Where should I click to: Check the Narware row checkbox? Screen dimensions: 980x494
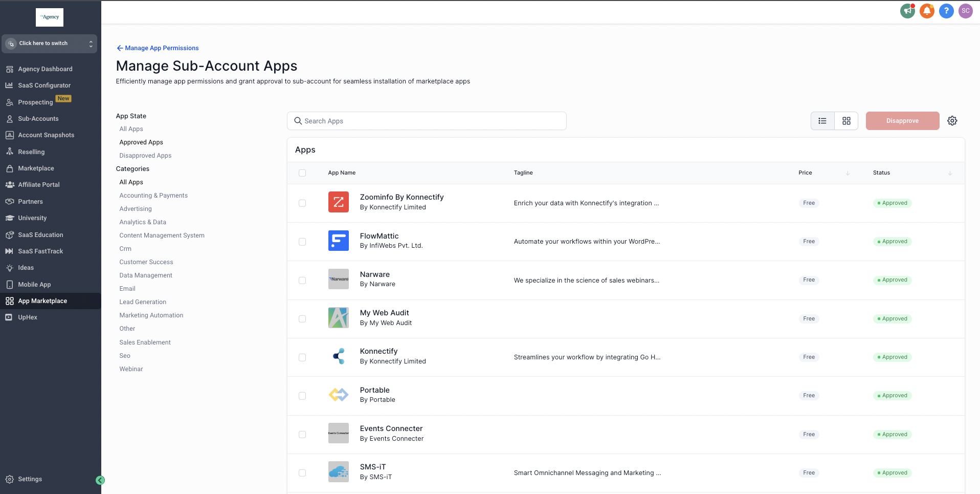(x=302, y=281)
